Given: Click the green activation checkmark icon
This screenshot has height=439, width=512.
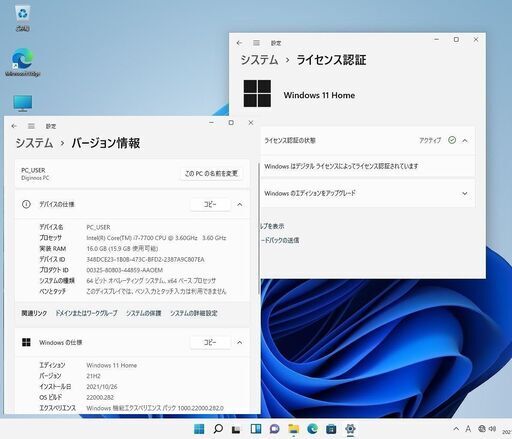Looking at the screenshot, I should click(452, 140).
